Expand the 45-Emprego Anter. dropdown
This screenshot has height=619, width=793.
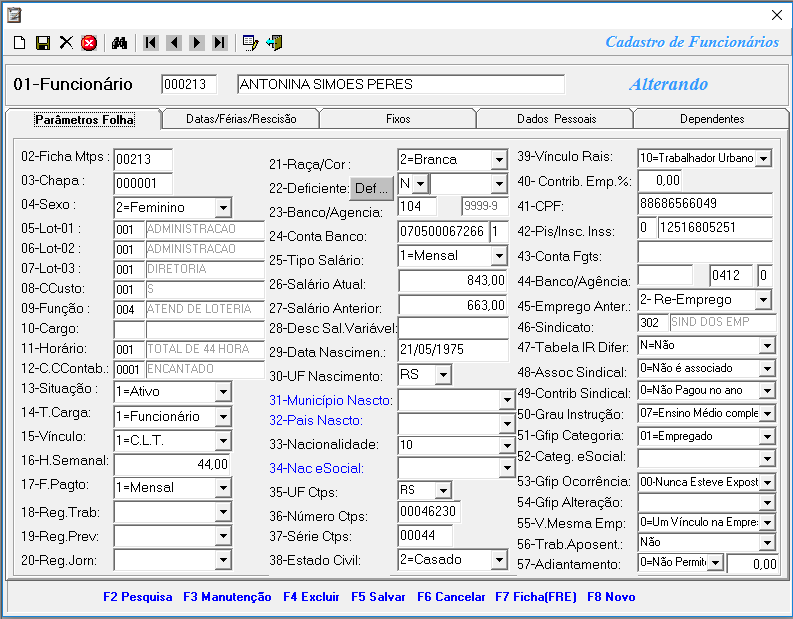click(x=762, y=300)
